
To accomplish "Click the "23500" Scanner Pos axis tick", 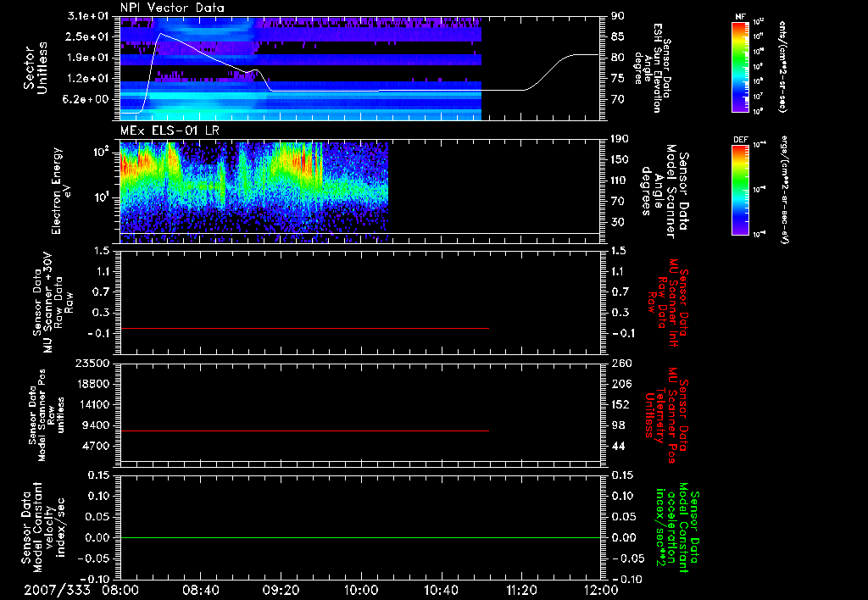I will click(92, 363).
